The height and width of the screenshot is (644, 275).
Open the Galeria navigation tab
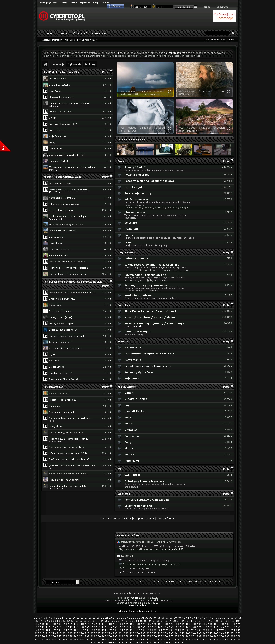pos(64,33)
